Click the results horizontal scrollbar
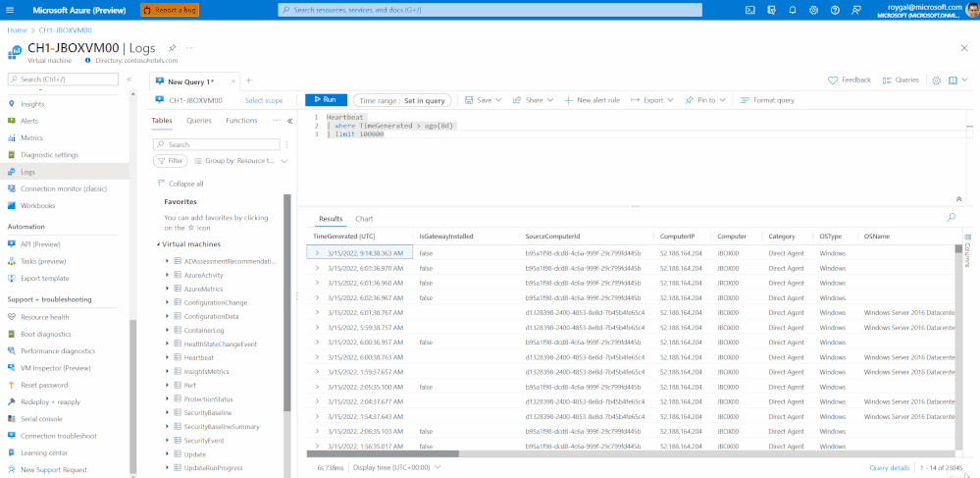Image resolution: width=980 pixels, height=478 pixels. pos(383,454)
